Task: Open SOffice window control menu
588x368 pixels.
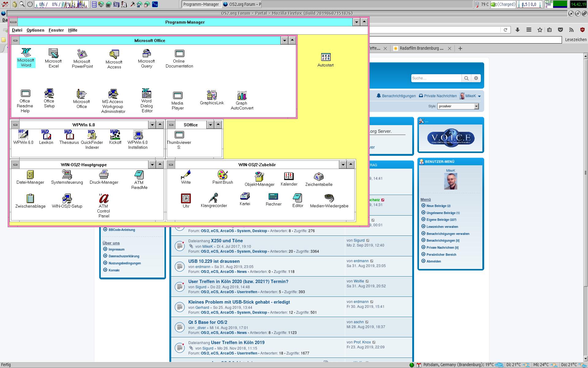Action: pyautogui.click(x=171, y=125)
